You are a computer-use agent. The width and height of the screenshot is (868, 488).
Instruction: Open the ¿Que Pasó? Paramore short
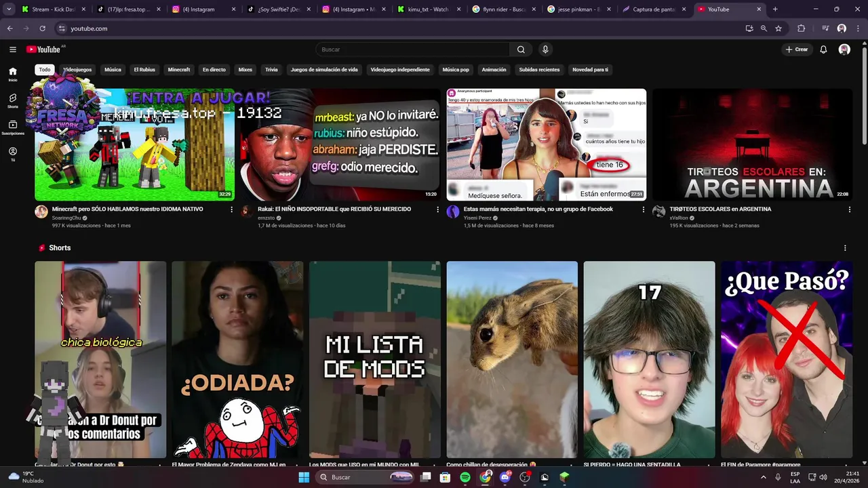tap(787, 359)
